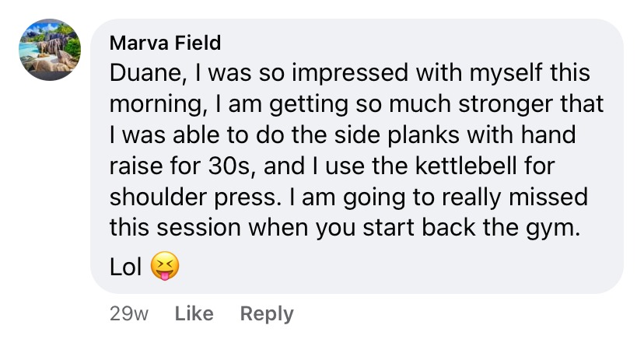Open Marva Field's profile name link
644x339 pixels.
click(x=165, y=42)
